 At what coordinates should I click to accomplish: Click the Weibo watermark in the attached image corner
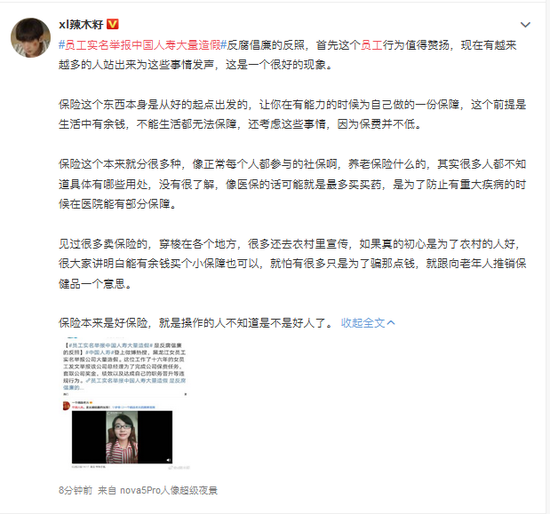[x=179, y=468]
